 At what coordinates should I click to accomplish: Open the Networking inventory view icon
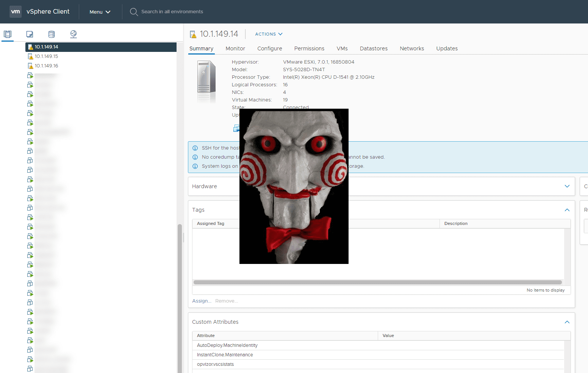tap(73, 34)
